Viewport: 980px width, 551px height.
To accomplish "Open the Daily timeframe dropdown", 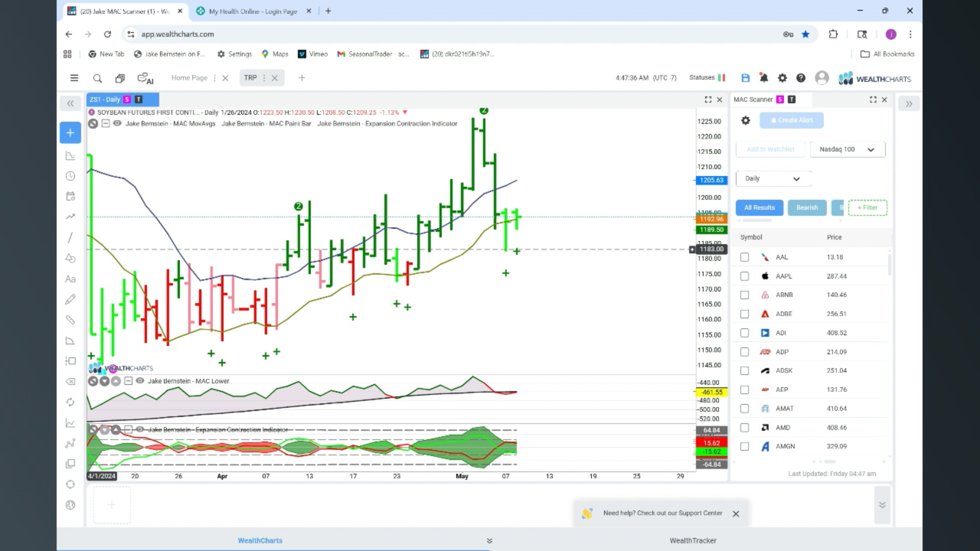I will (x=773, y=179).
